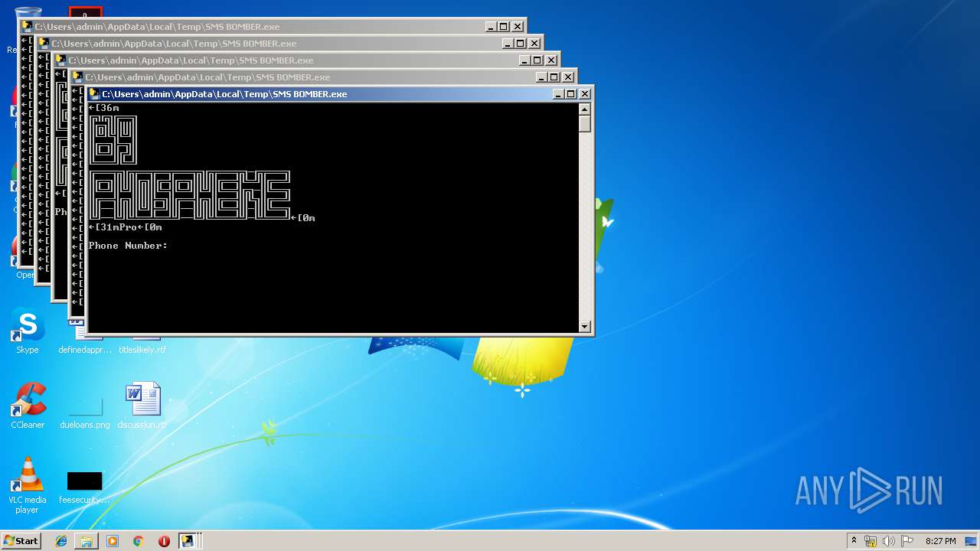Screen dimensions: 980x551
Task: Open third SMS BOMBER window system icon
Action: click(x=60, y=60)
